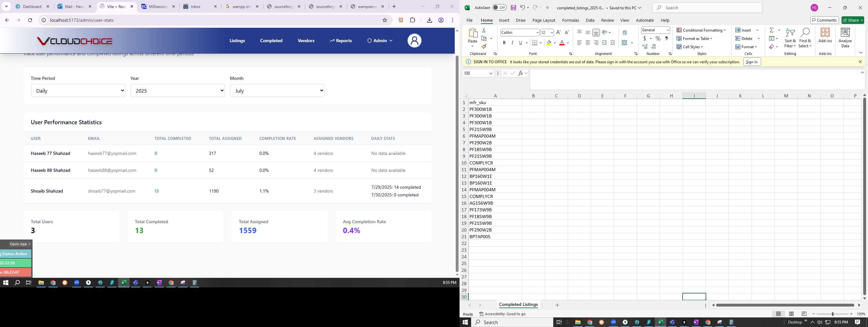Toggle Top Align in Excel ribbon
The image size is (868, 327).
(580, 32)
